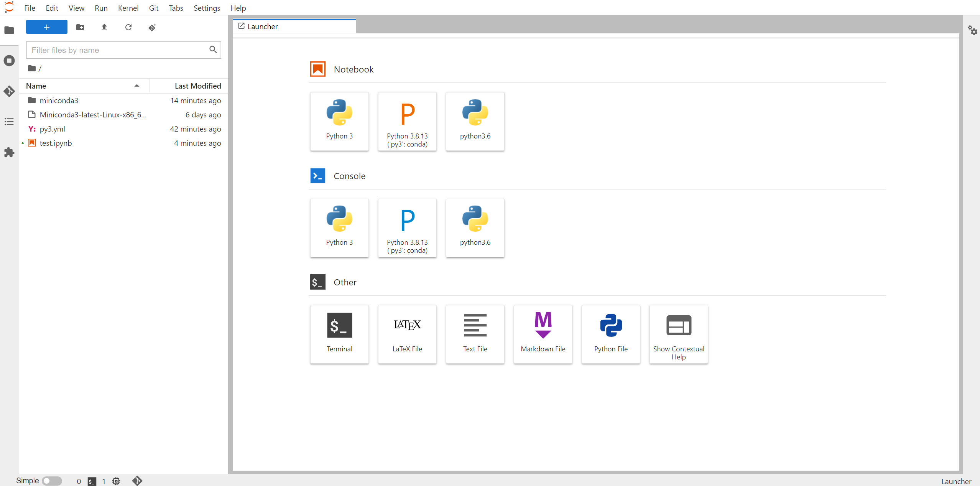Click the New Folder toolbar icon
The width and height of the screenshot is (980, 486).
80,27
